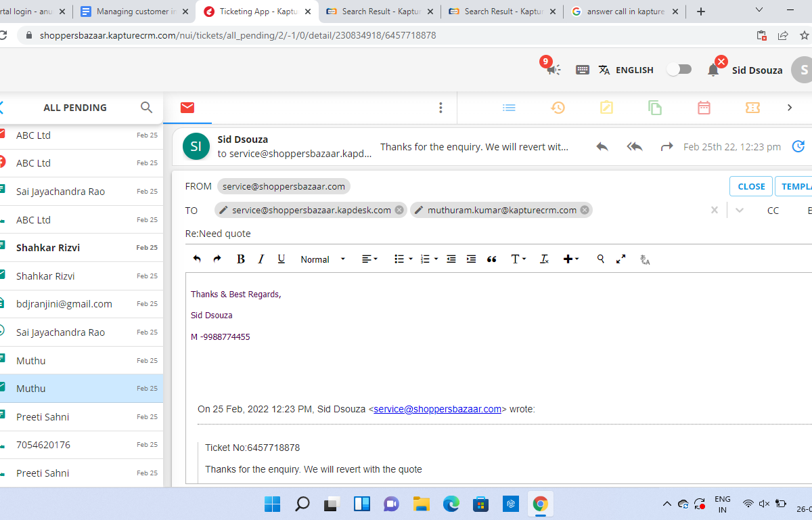
Task: Open the announcements megaphone with 9 badge
Action: click(554, 69)
